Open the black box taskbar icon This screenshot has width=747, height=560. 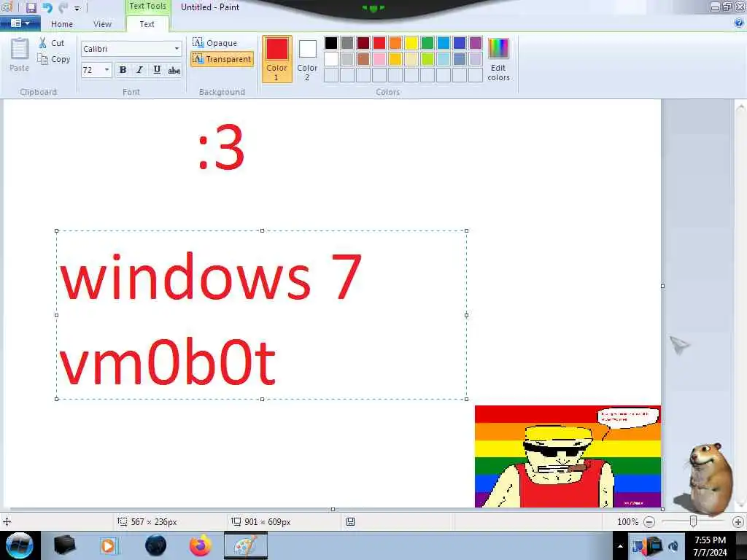[x=64, y=545]
